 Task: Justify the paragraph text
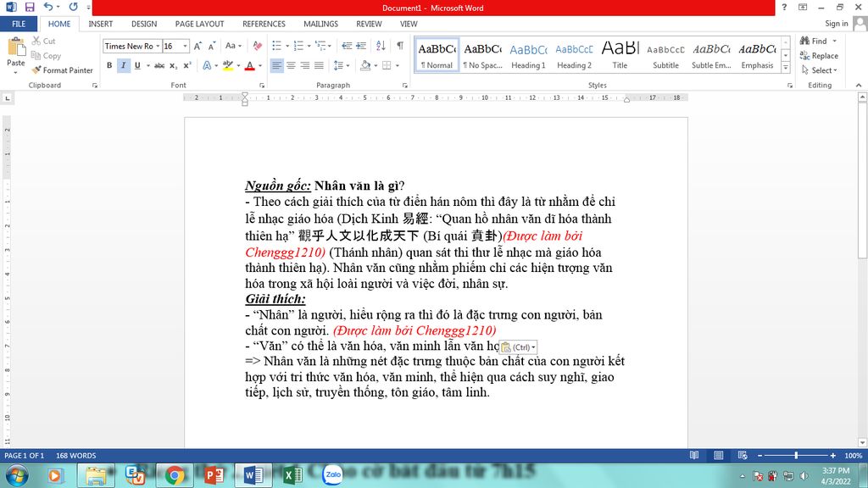click(x=319, y=65)
